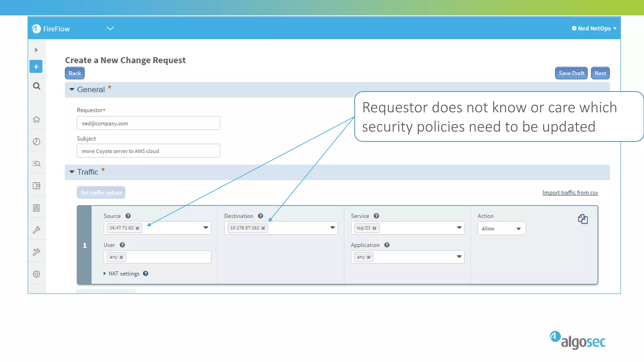Click the plus new request sidebar icon

[36, 67]
